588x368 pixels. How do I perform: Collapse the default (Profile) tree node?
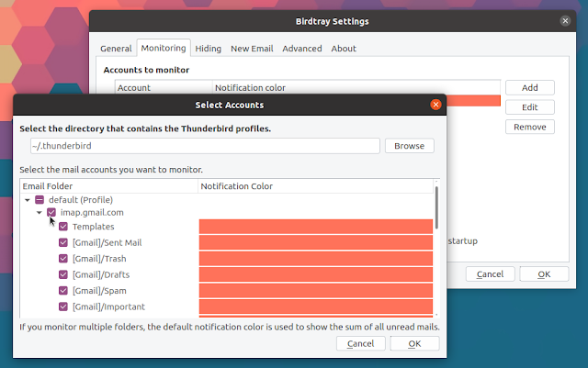[x=28, y=199]
